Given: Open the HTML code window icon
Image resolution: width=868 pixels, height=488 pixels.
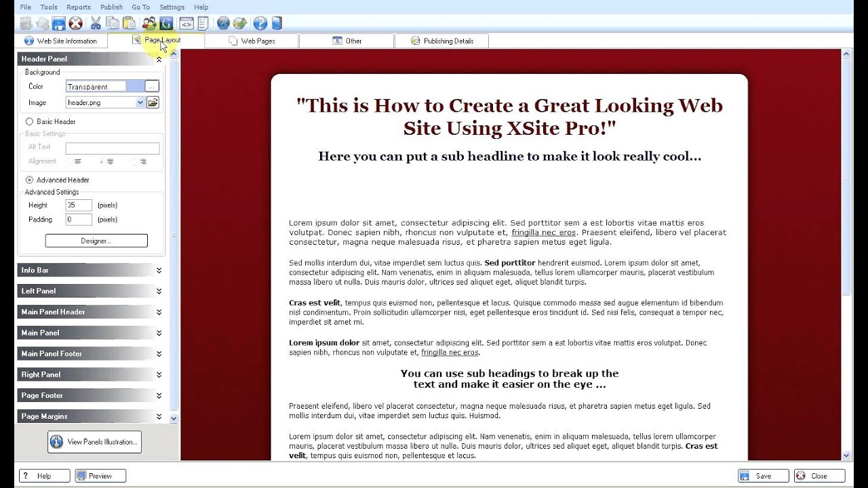Looking at the screenshot, I should tap(186, 23).
